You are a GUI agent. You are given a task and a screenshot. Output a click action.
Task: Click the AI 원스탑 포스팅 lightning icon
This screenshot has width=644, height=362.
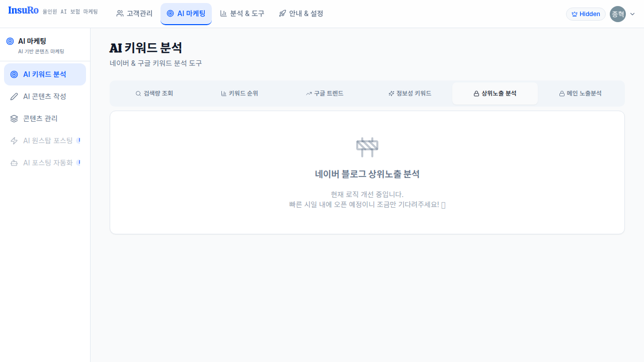point(14,141)
